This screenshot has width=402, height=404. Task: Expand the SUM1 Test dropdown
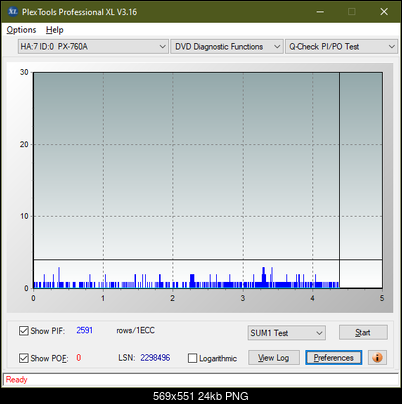tap(287, 333)
